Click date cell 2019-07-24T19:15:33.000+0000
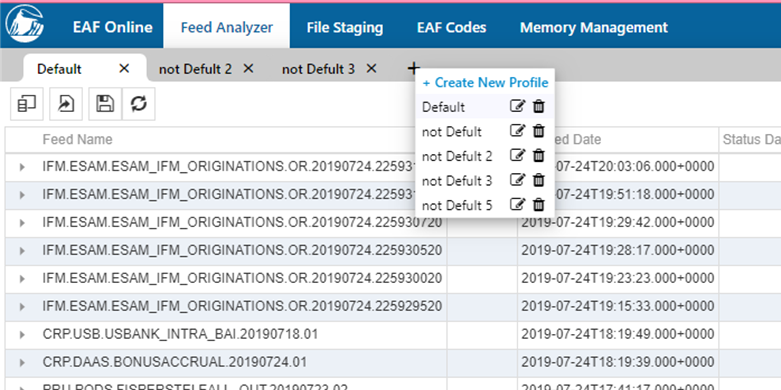Screen dimensions: 781x390 coord(618,306)
